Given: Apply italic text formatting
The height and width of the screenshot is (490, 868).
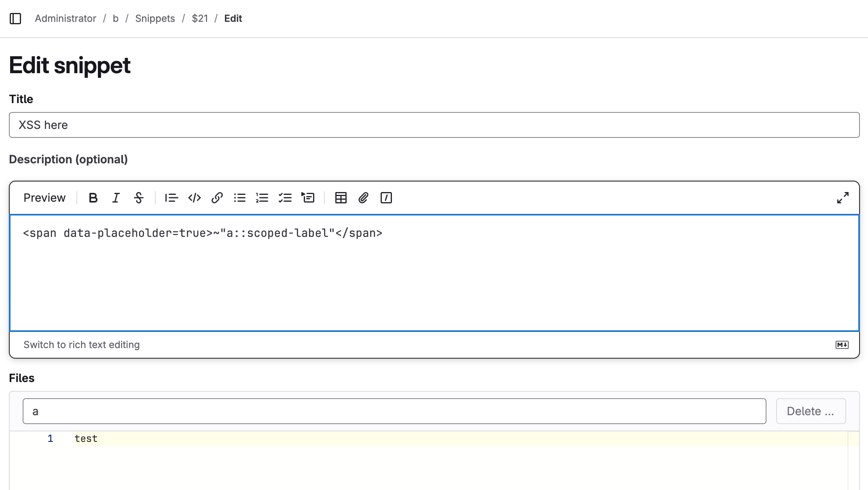Looking at the screenshot, I should pos(116,198).
